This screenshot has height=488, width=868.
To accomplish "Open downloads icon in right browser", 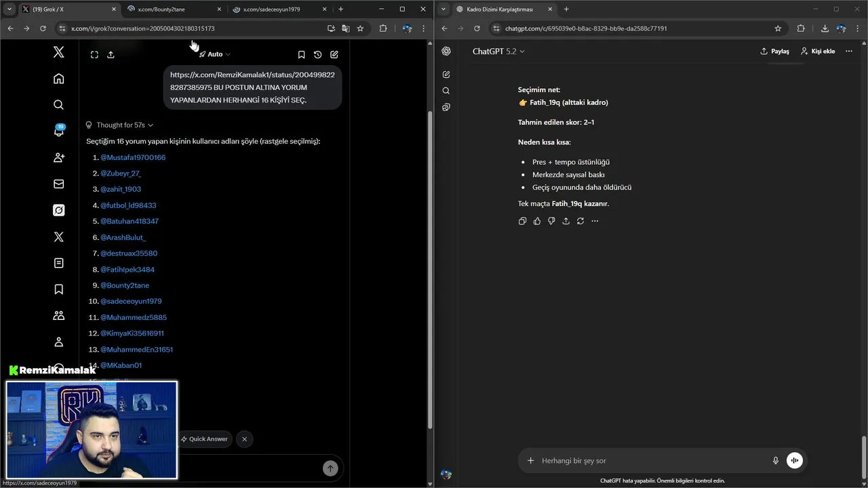I will [x=825, y=28].
